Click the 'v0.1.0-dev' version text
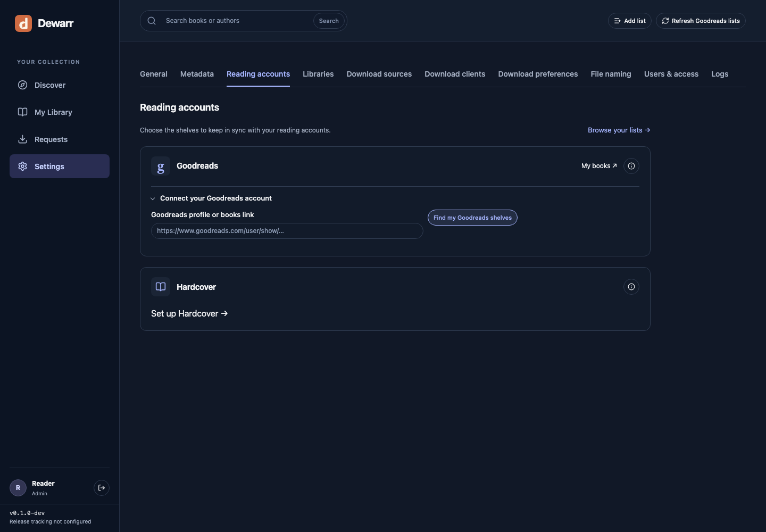766x532 pixels. click(x=27, y=513)
